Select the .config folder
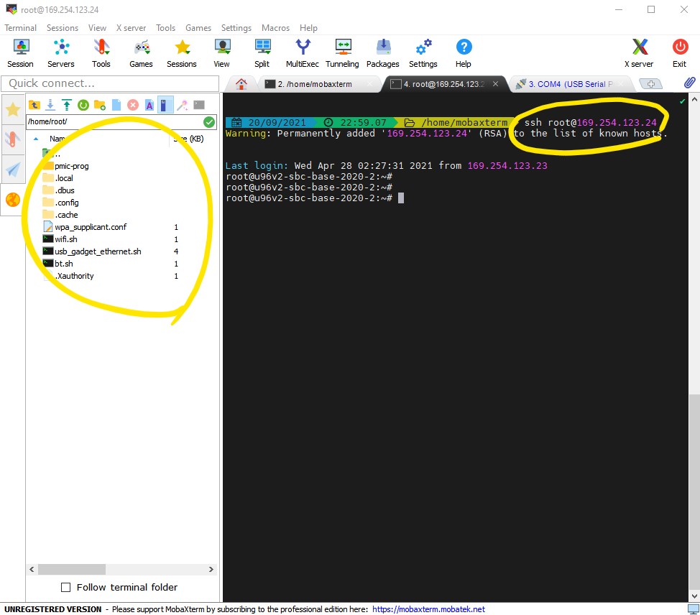The width and height of the screenshot is (700, 615). click(x=67, y=203)
